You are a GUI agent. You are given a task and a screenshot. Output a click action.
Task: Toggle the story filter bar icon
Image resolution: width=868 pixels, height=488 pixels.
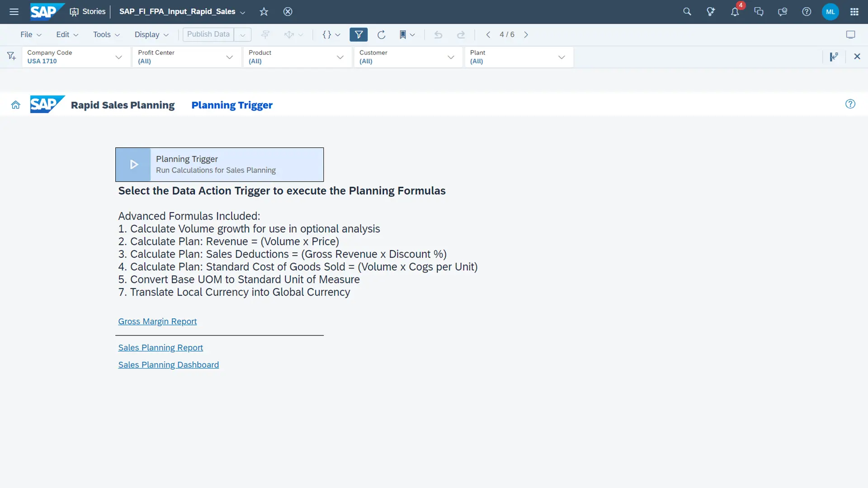pyautogui.click(x=359, y=34)
